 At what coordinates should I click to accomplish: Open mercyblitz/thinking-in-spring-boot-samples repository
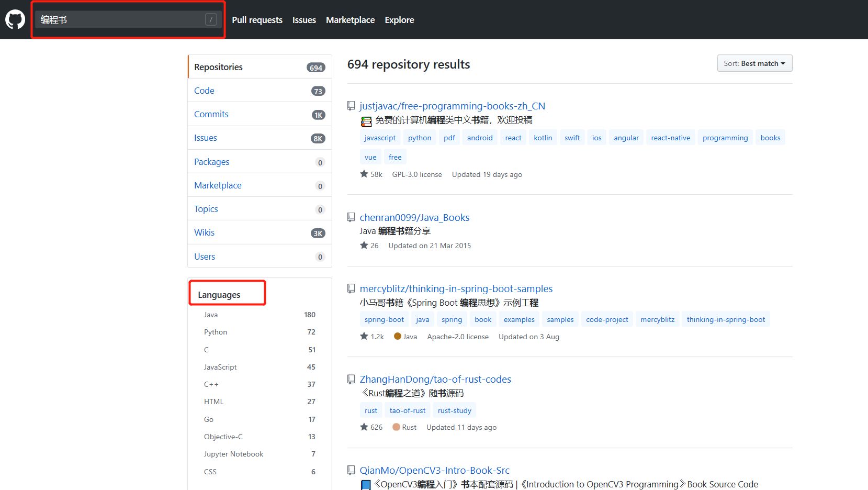pyautogui.click(x=456, y=288)
